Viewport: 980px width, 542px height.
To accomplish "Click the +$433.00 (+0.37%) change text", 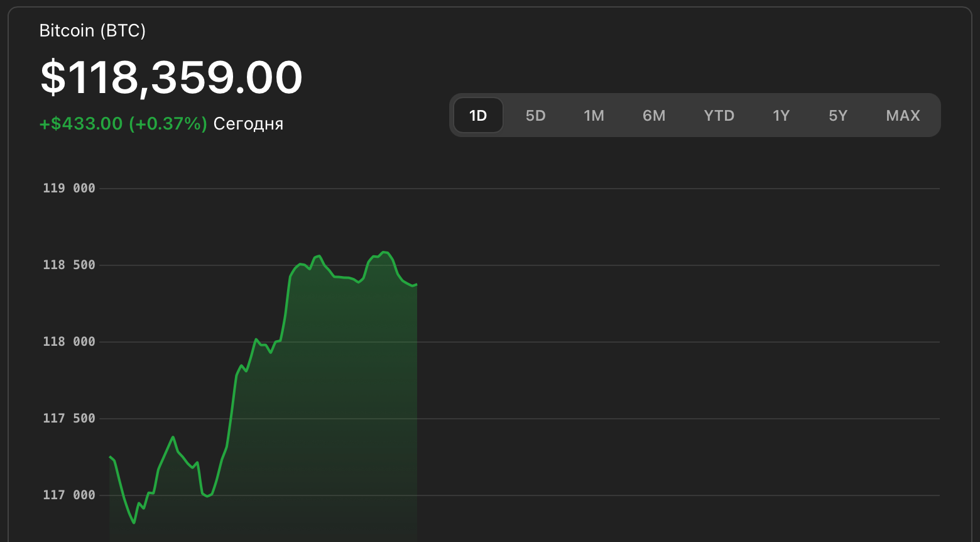I will point(123,123).
